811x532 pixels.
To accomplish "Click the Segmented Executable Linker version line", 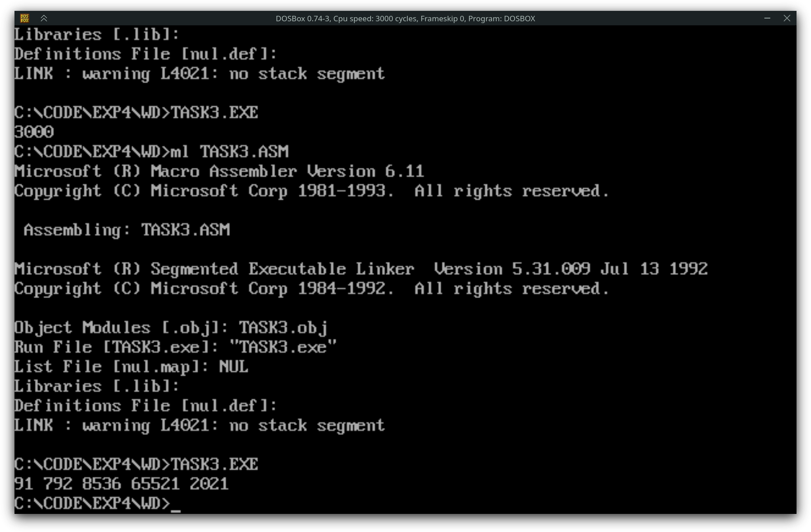I will pyautogui.click(x=361, y=269).
